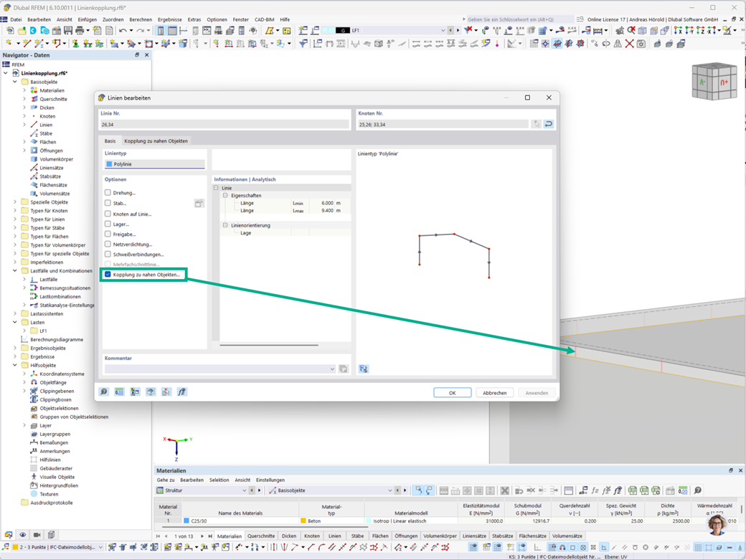Viewport: 746px width, 560px height.
Task: Click the Save icon in main toolbar
Action: (68, 30)
